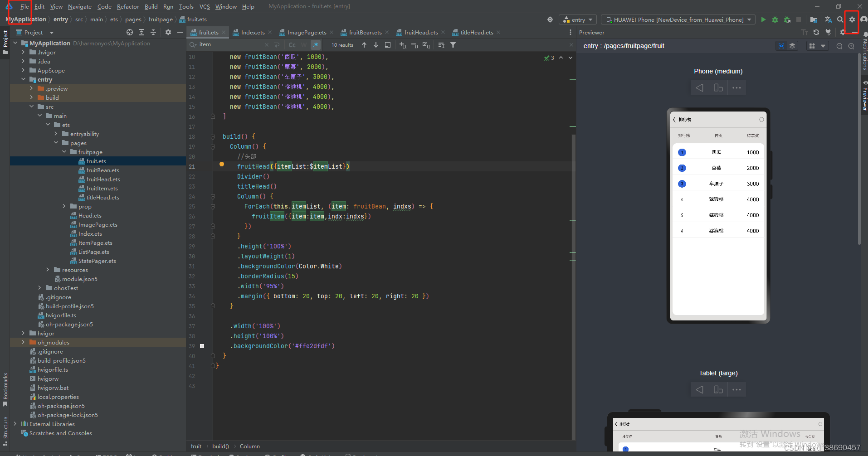Expand the resources folder
This screenshot has height=456, width=868.
point(48,270)
